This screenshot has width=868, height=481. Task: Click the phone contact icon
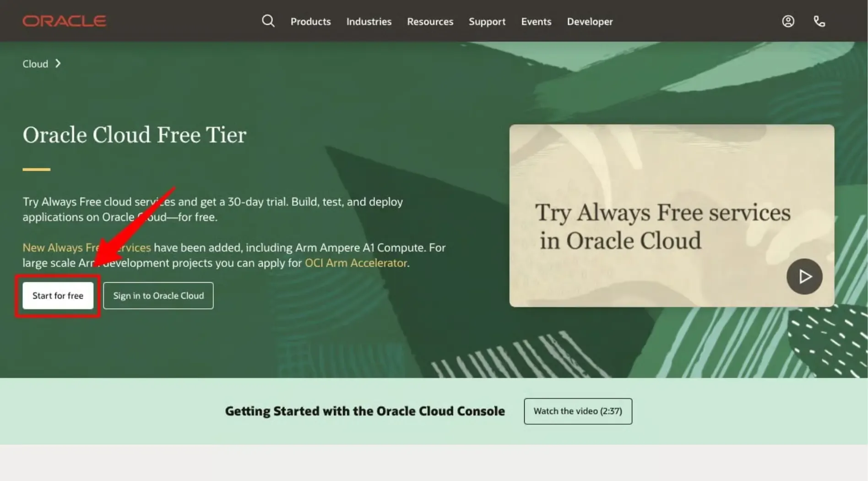tap(819, 21)
